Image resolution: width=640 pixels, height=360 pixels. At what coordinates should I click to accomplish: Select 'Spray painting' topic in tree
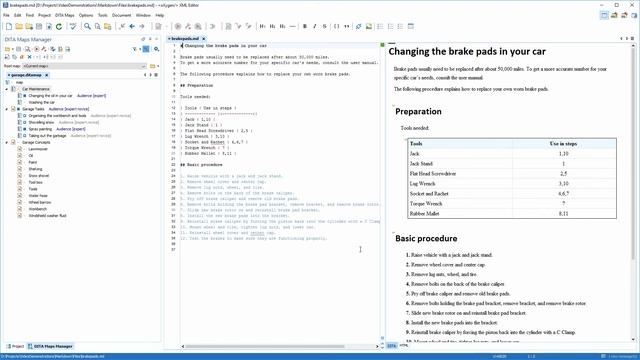(40, 129)
